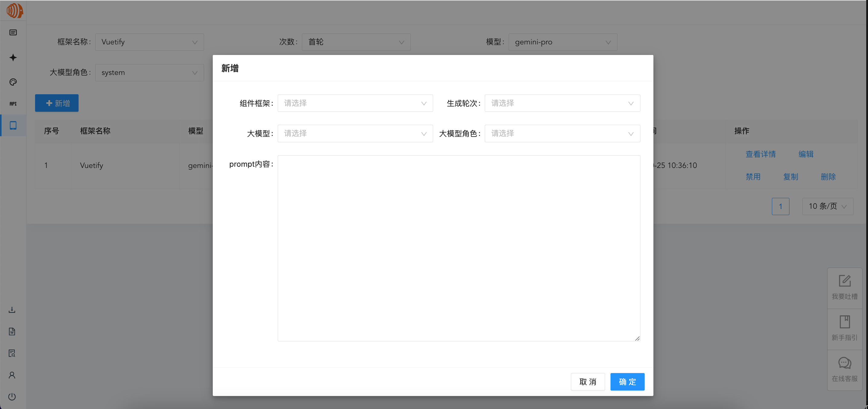Viewport: 868px width, 409px height.
Task: Click the 新手指引 guide icon
Action: 844,328
